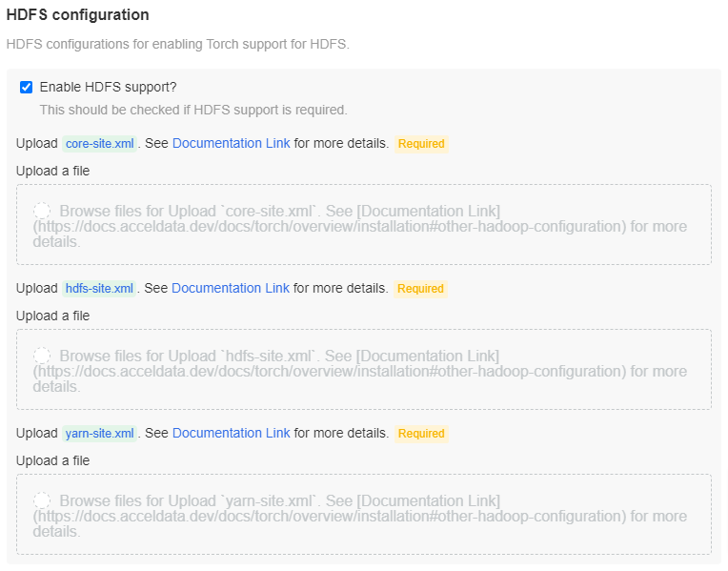Click the 'Upload a file' label above the hdfs-site.xml box
Viewport: 728px width, 571px height.
[53, 316]
